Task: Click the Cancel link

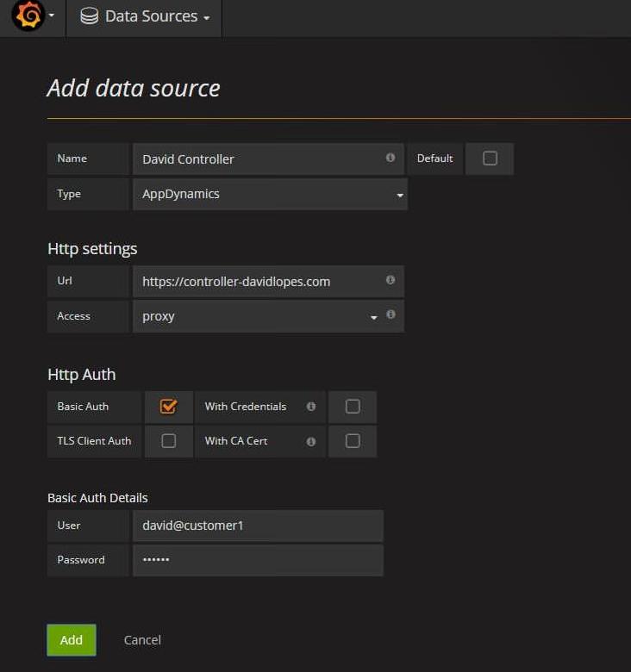Action: pyautogui.click(x=142, y=640)
